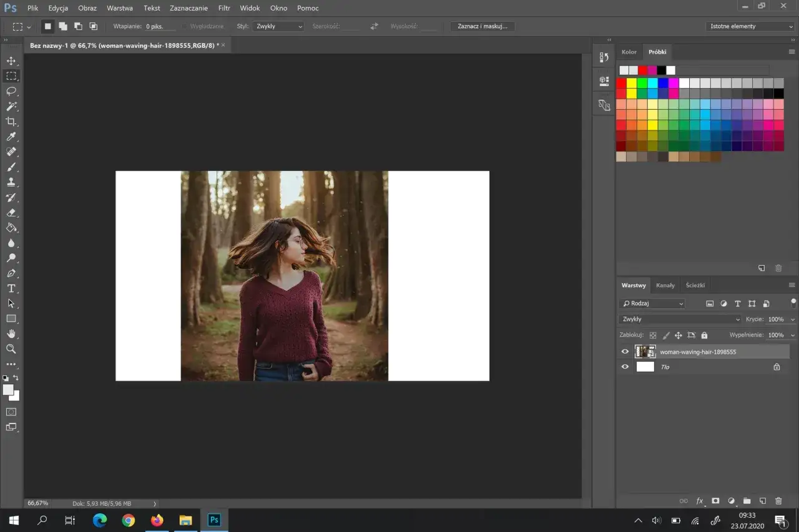
Task: Open the Styl dropdown set to Zwykły
Action: click(278, 26)
